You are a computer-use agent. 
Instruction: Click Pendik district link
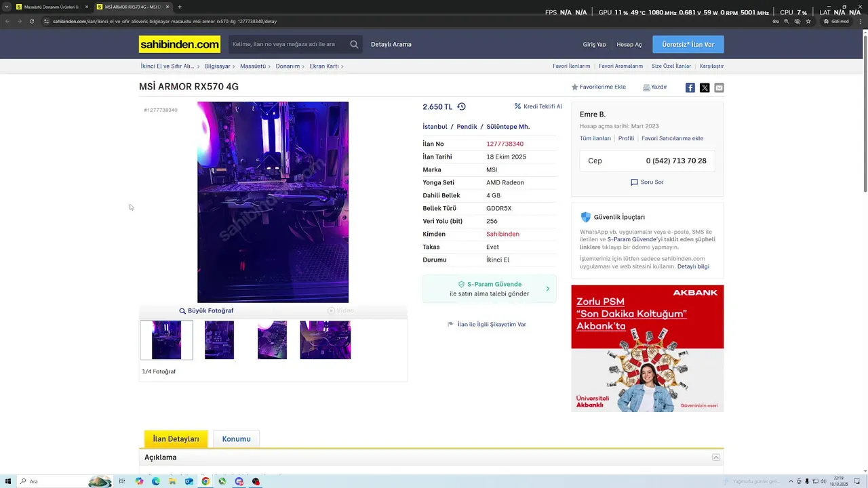[467, 127]
